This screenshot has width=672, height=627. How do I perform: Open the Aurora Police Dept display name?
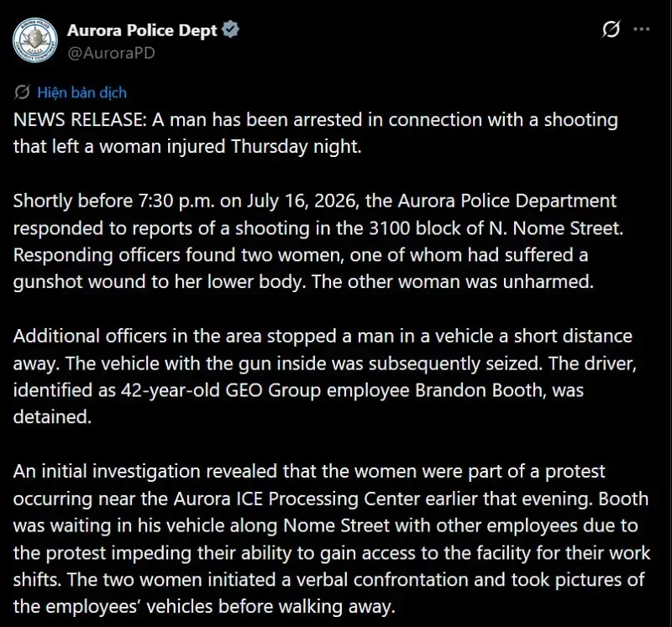click(142, 30)
